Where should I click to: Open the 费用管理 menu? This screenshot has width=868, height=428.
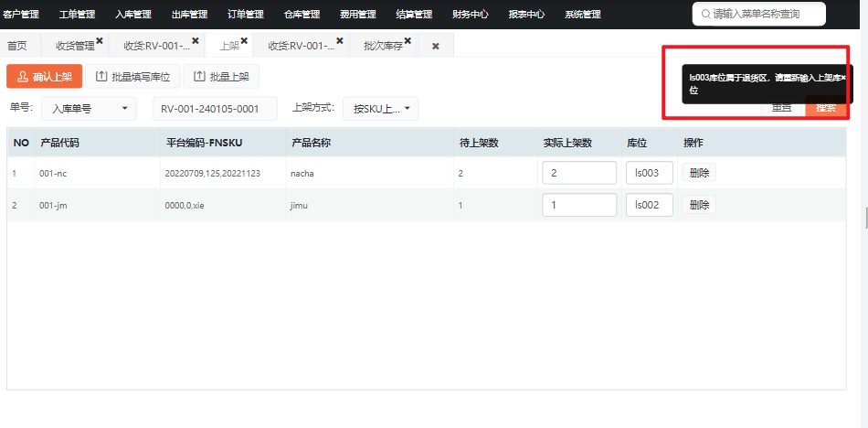358,15
